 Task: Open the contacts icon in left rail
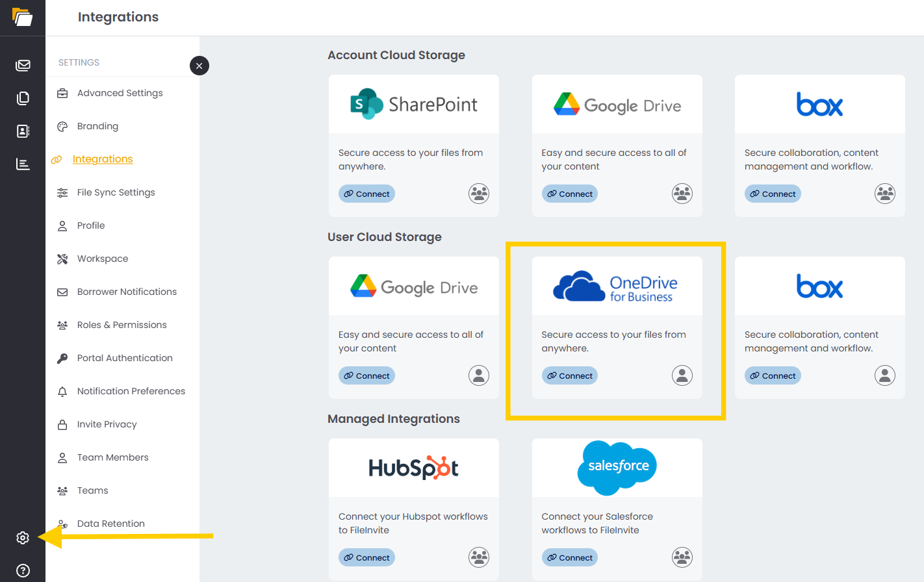(23, 131)
